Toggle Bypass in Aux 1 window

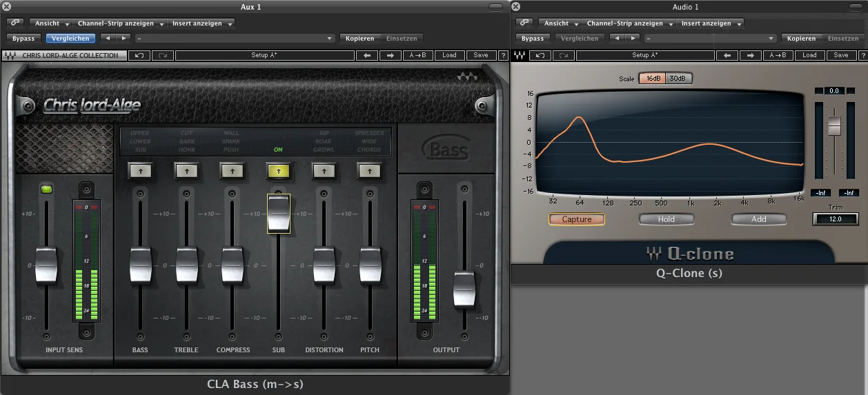click(x=23, y=39)
